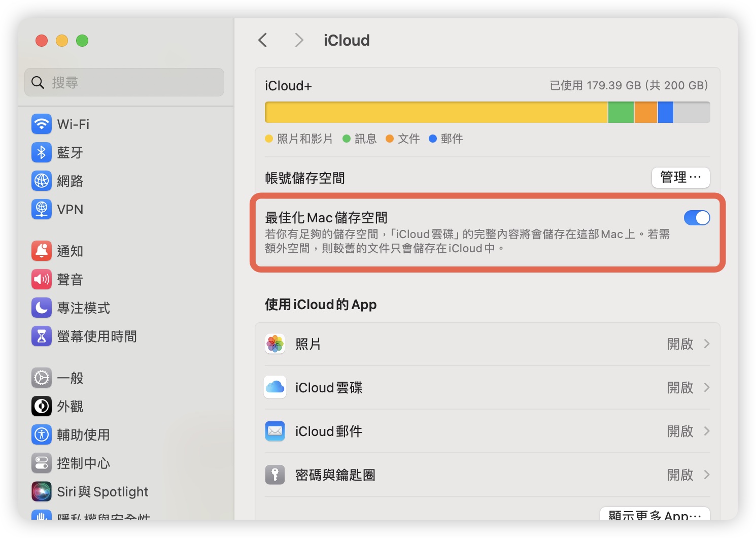Select 一般 label in sidebar
Viewport: 756px width, 538px height.
click(70, 378)
